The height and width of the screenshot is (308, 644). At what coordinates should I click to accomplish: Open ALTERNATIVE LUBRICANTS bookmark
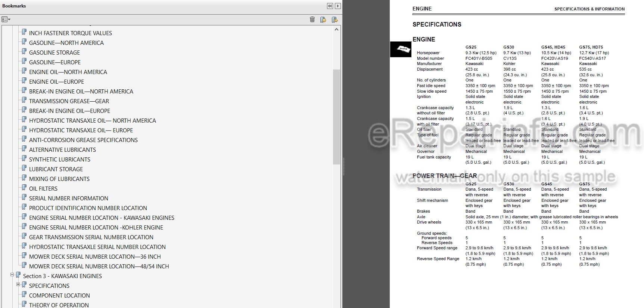(x=62, y=150)
